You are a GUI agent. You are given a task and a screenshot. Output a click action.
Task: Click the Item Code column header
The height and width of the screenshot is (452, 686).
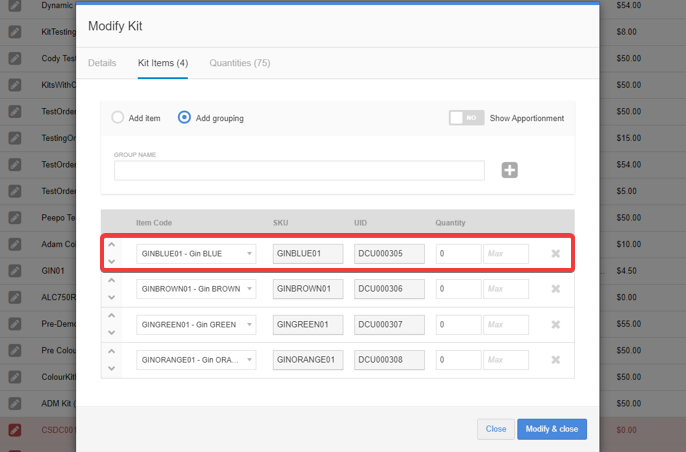154,223
